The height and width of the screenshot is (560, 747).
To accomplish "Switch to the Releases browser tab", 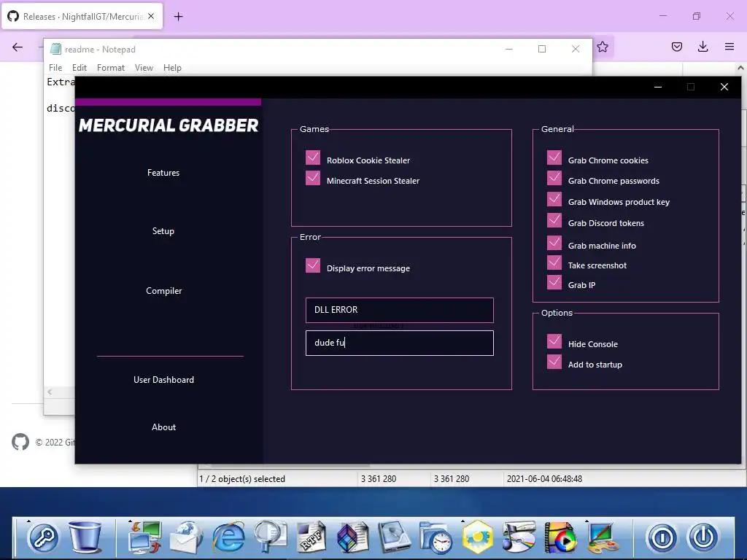I will [82, 16].
